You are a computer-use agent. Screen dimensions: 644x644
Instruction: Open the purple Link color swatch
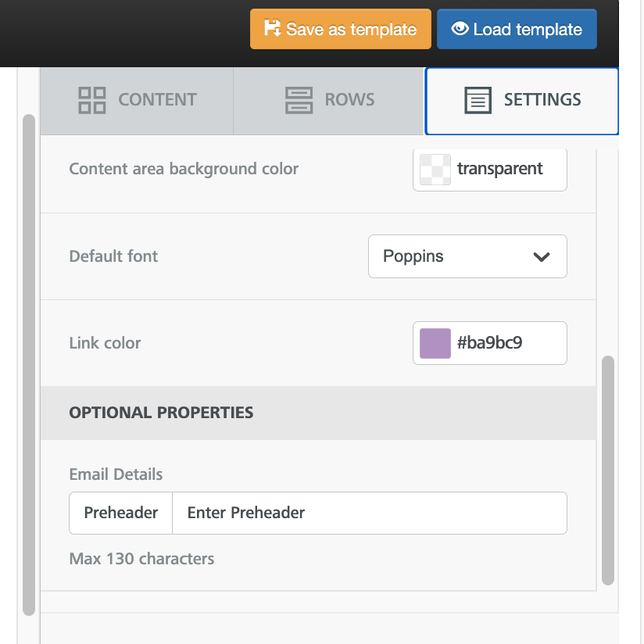(435, 343)
